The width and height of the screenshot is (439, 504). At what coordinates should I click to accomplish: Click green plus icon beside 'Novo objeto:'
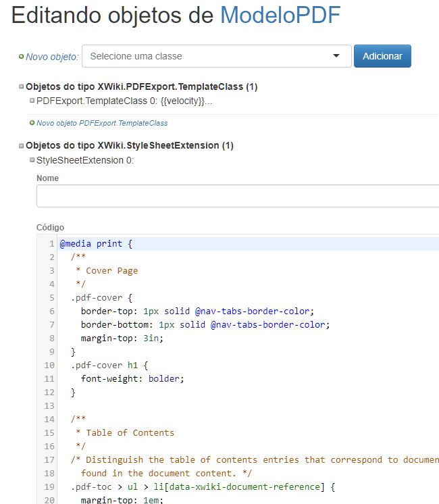click(21, 57)
